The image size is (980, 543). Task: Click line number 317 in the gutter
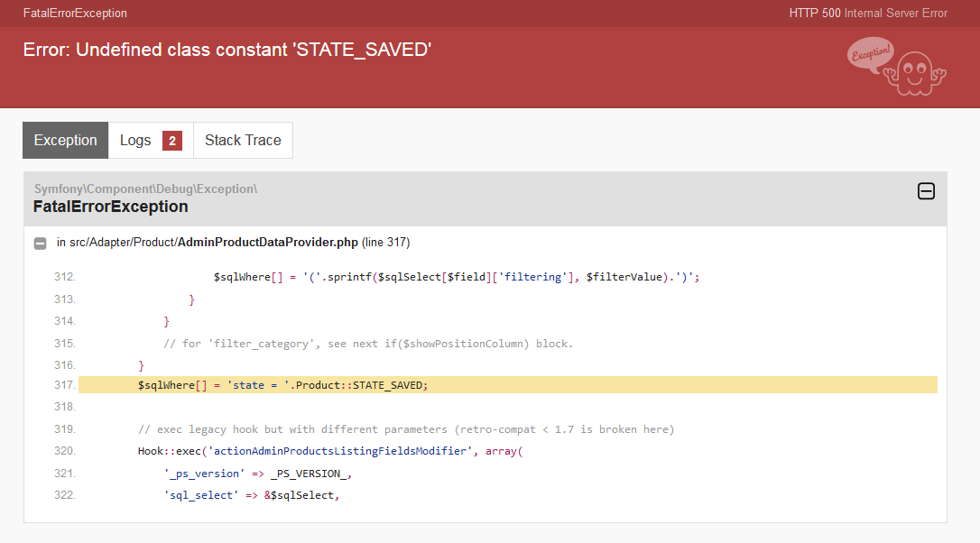[64, 385]
